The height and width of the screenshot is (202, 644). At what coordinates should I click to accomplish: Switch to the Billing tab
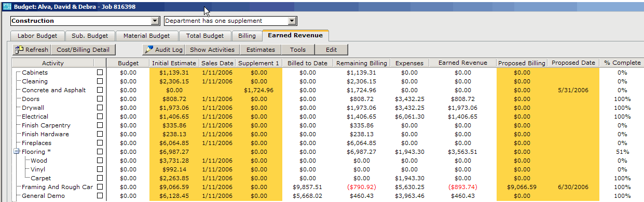pos(247,36)
